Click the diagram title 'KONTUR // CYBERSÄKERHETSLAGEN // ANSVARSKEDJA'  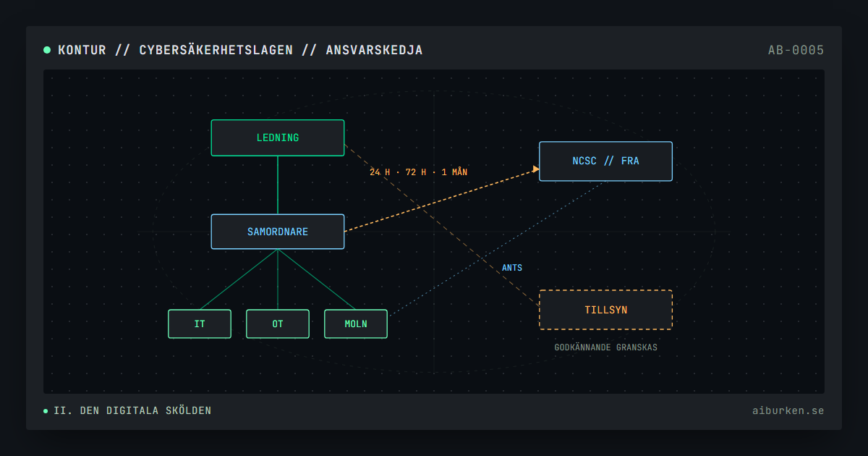(240, 50)
